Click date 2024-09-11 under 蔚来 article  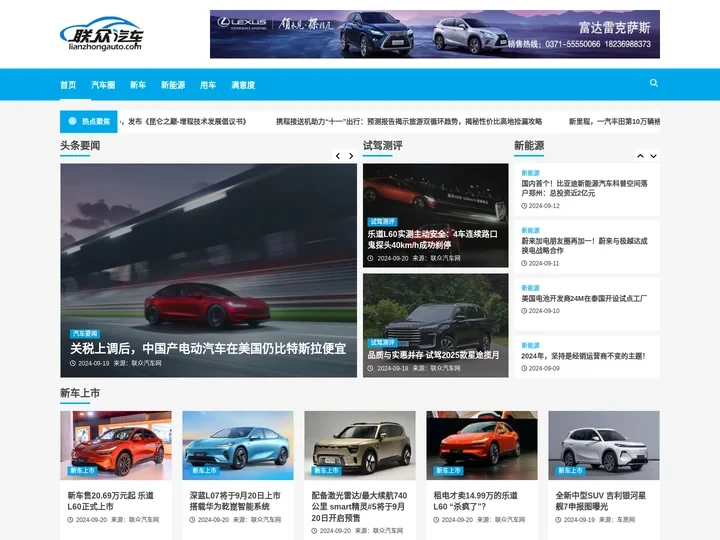544,263
